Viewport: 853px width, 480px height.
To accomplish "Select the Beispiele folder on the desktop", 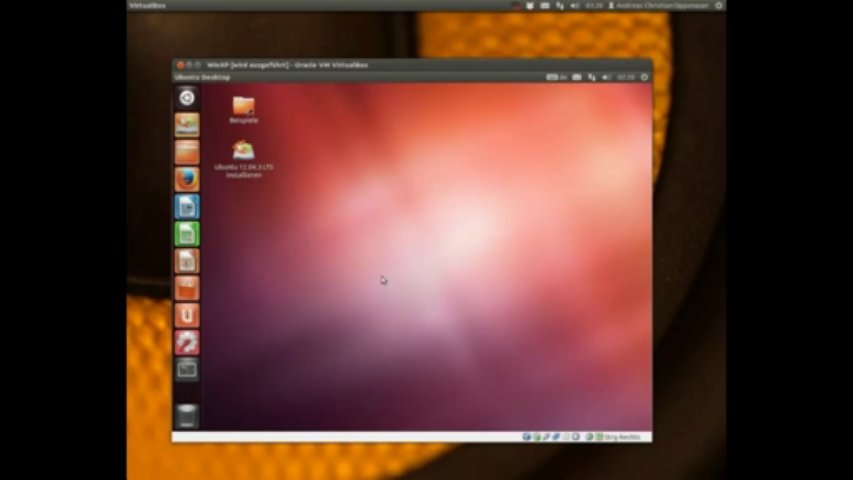I will click(x=243, y=106).
